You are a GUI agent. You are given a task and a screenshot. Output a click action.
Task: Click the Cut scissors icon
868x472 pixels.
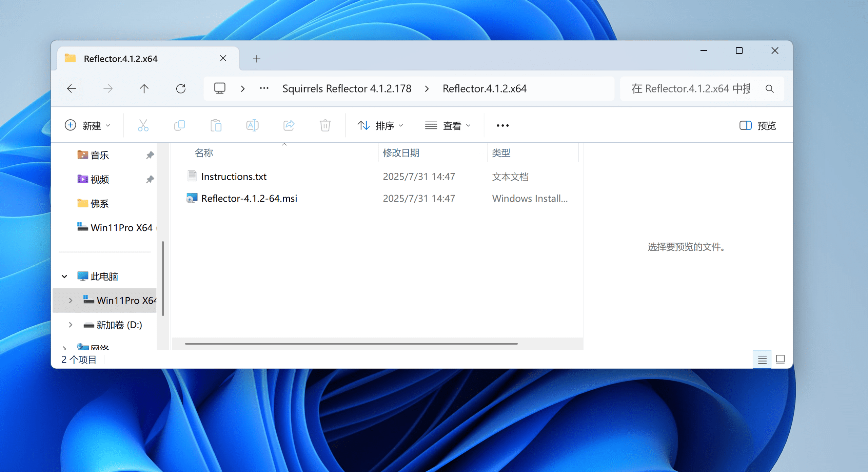[143, 125]
